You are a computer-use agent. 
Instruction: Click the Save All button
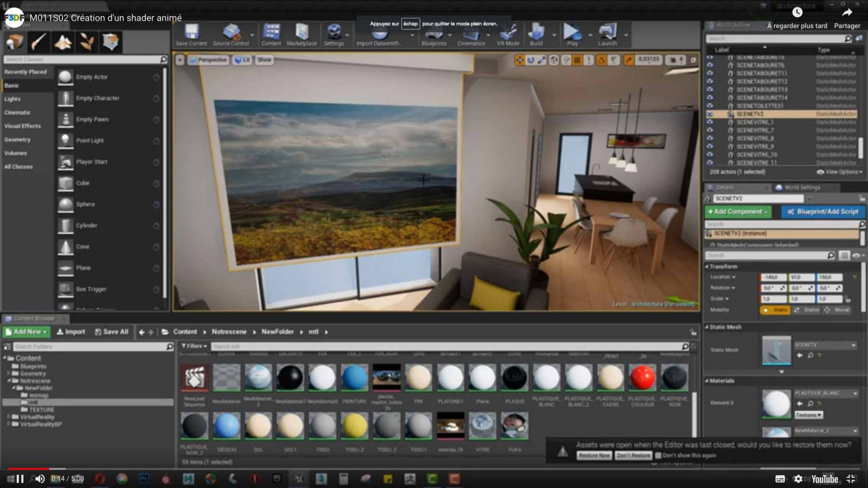click(111, 331)
